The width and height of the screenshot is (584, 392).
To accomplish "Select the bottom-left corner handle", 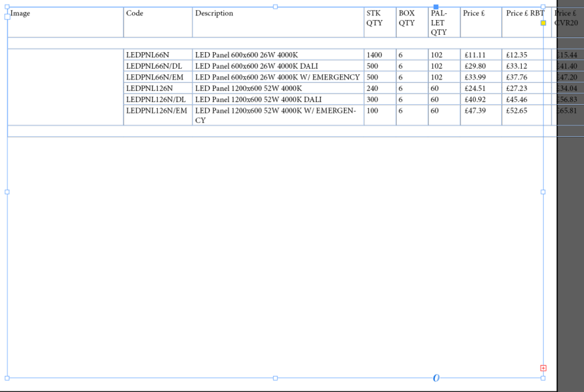I will click(x=7, y=378).
